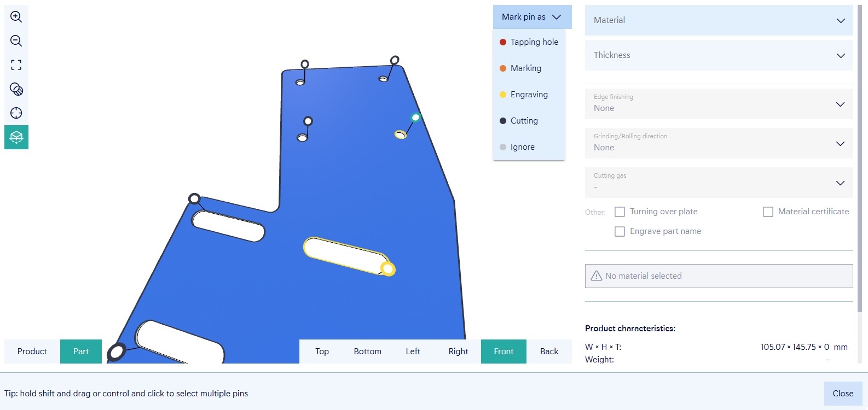This screenshot has height=410, width=868.
Task: Click the zoom out magnifier icon
Action: coord(16,41)
